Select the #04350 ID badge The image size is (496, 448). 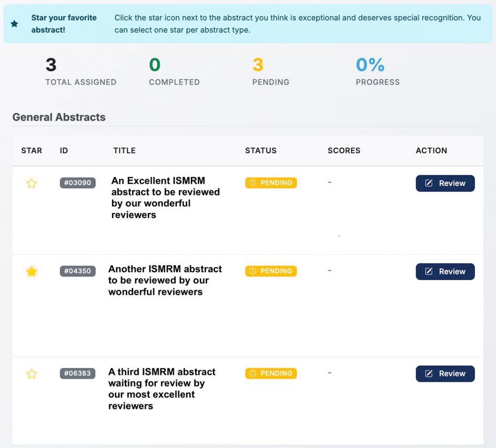click(x=77, y=271)
